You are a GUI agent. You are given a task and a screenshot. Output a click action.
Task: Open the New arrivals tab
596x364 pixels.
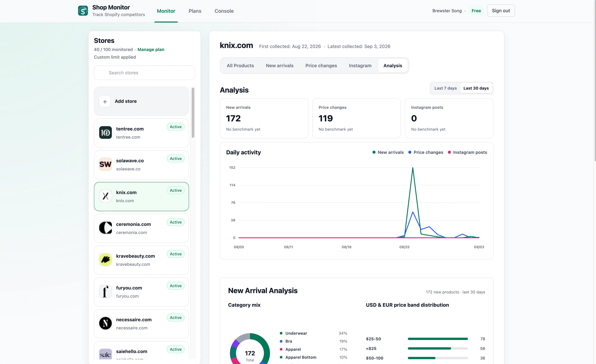pos(279,66)
